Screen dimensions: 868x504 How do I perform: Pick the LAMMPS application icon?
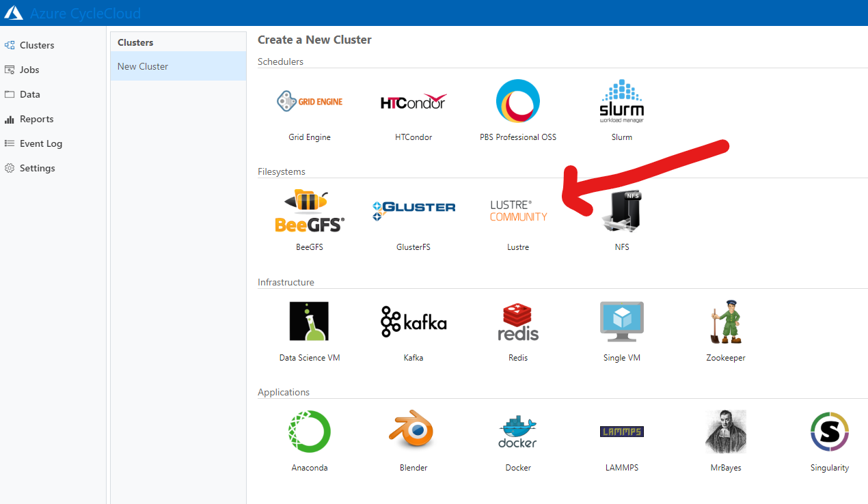[x=622, y=432]
